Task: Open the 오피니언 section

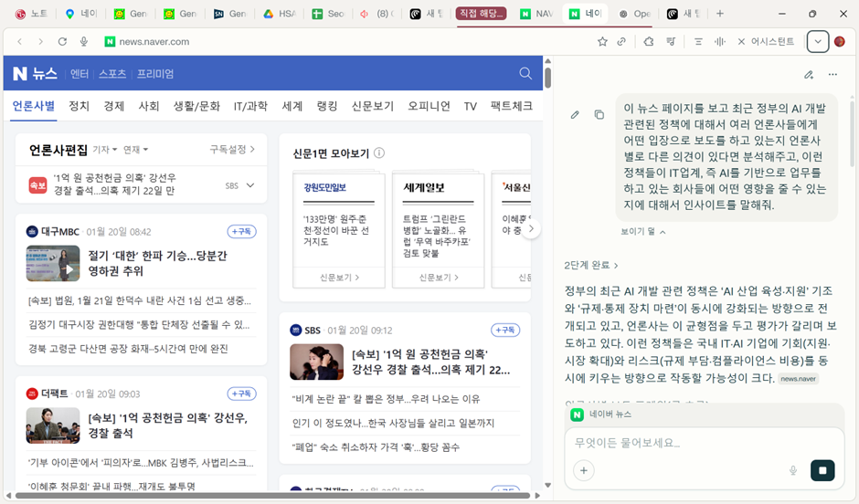Action: point(429,106)
